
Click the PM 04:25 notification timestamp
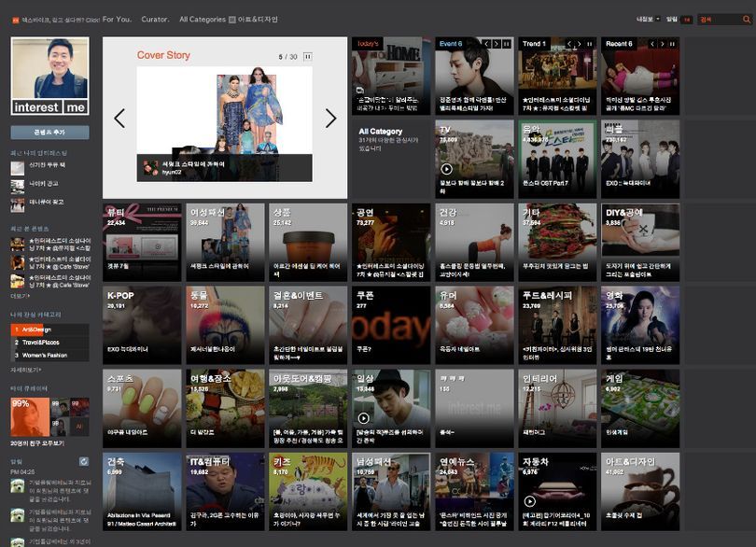[x=22, y=471]
